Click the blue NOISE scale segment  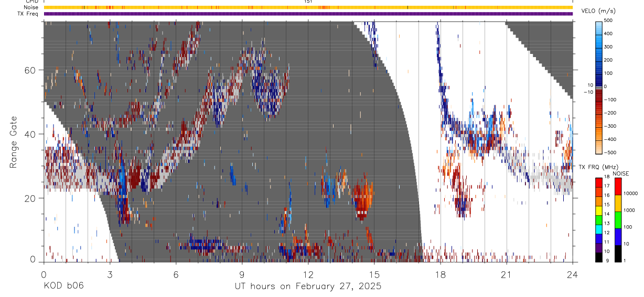[x=618, y=236]
